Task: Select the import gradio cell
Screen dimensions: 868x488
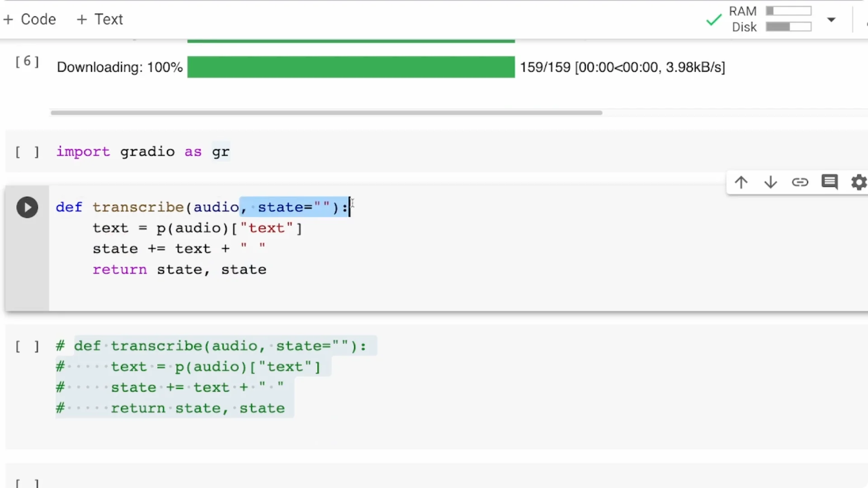Action: pyautogui.click(x=143, y=152)
